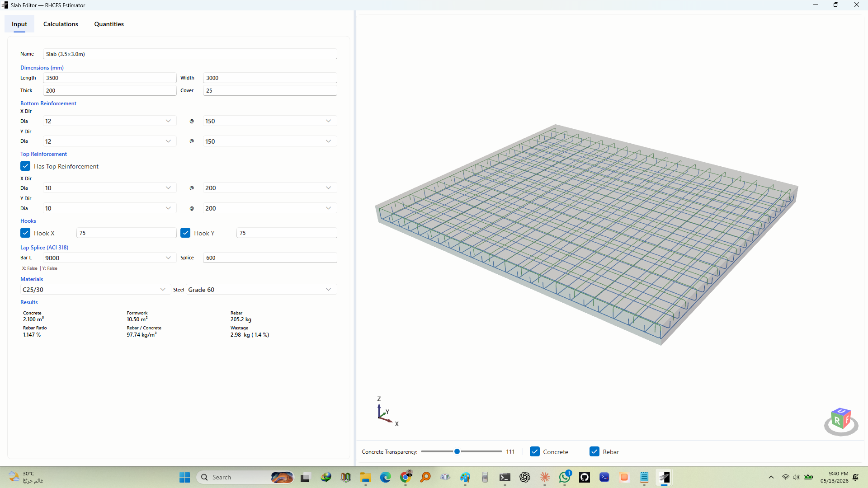Image resolution: width=868 pixels, height=488 pixels.
Task: Open the Internet Download Manager taskbar icon
Action: click(x=325, y=477)
